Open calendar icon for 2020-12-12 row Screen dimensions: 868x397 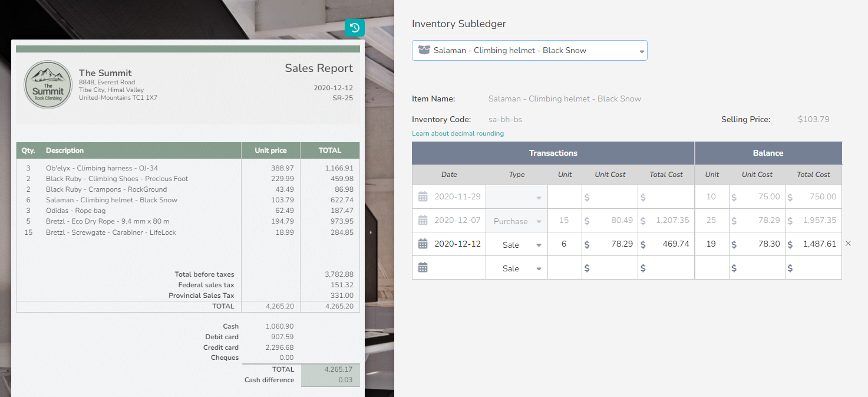(423, 244)
